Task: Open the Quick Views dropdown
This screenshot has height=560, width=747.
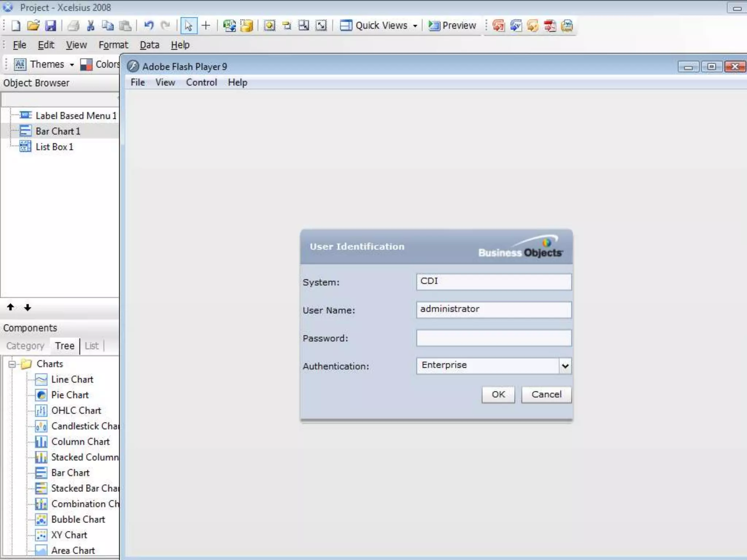Action: pyautogui.click(x=379, y=26)
